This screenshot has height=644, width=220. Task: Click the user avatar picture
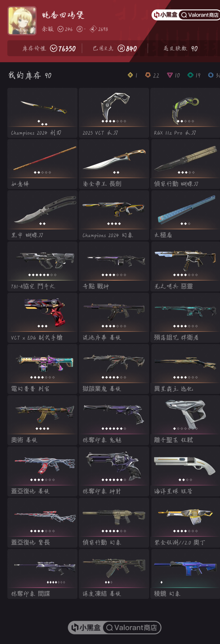coord(22,21)
